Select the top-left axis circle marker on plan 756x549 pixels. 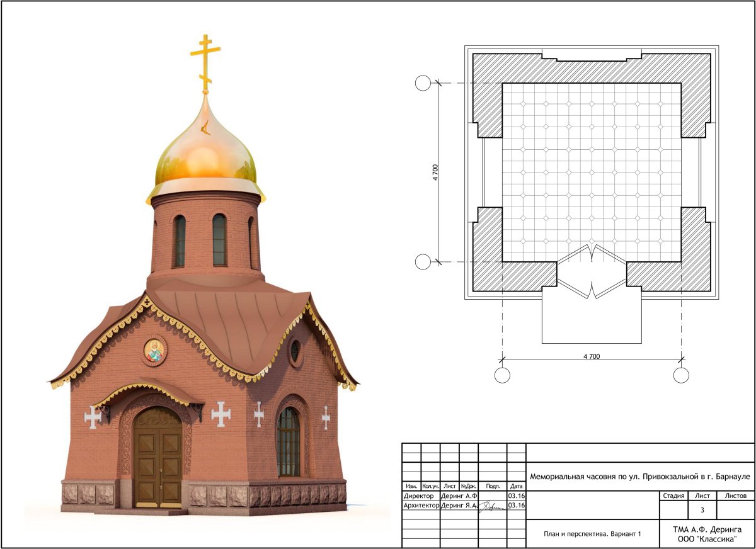coord(423,83)
